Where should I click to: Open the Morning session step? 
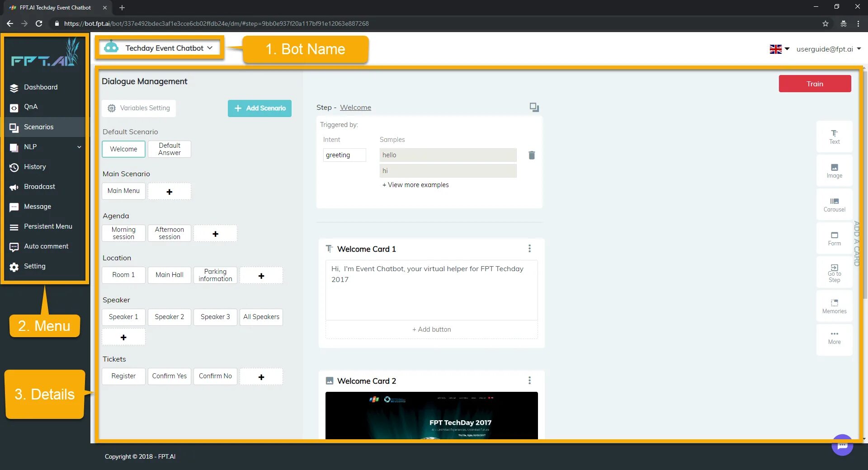pos(123,233)
